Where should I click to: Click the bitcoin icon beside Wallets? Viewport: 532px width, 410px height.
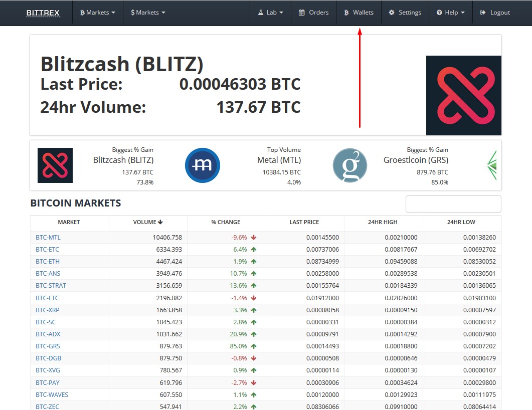tap(346, 13)
